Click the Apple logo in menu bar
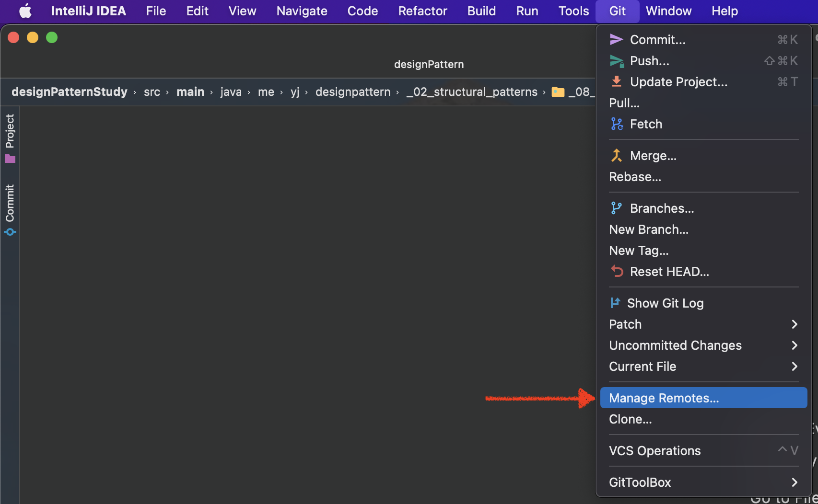The image size is (818, 504). pyautogui.click(x=25, y=11)
